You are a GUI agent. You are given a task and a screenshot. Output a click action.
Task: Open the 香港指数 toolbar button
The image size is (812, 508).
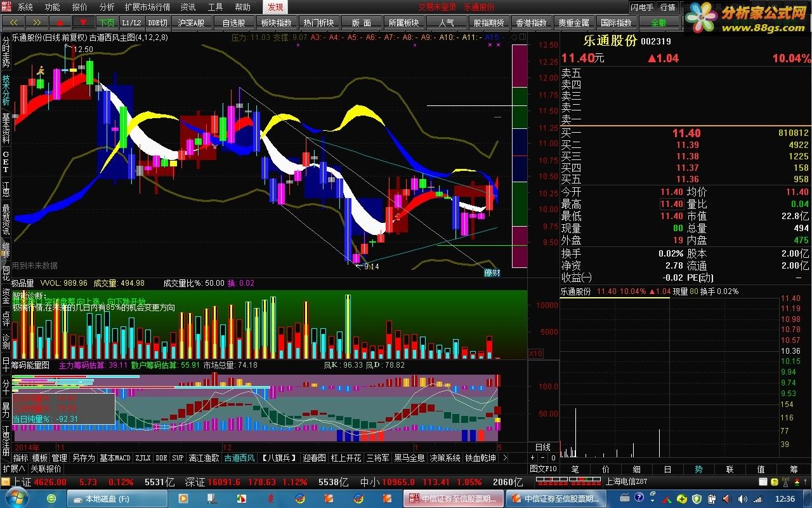click(x=531, y=22)
